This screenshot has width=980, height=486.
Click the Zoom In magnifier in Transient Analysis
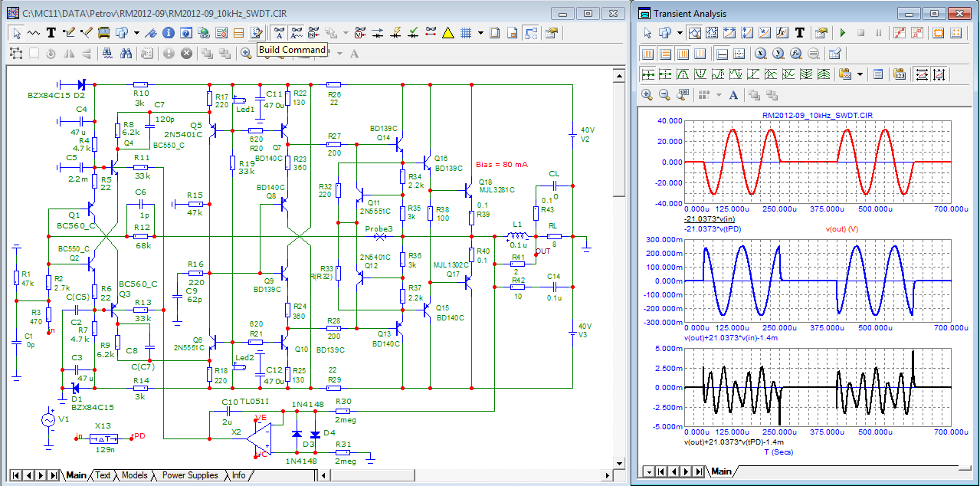click(x=647, y=95)
